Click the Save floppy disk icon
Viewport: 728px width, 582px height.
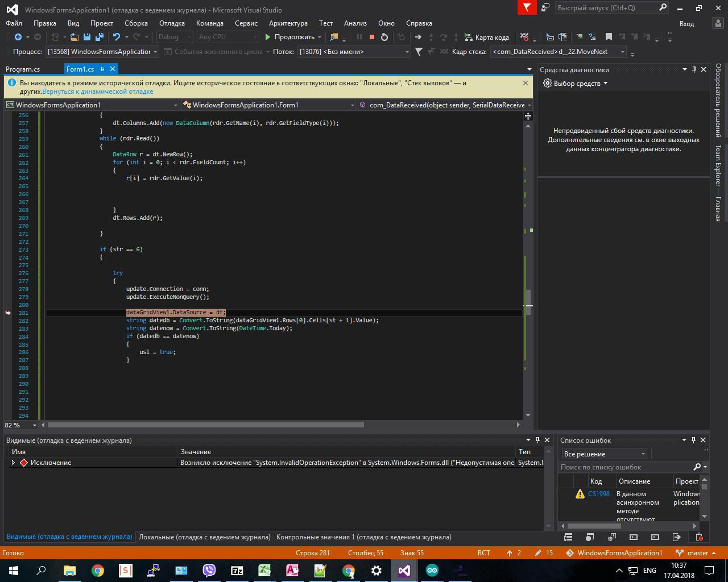(87, 37)
